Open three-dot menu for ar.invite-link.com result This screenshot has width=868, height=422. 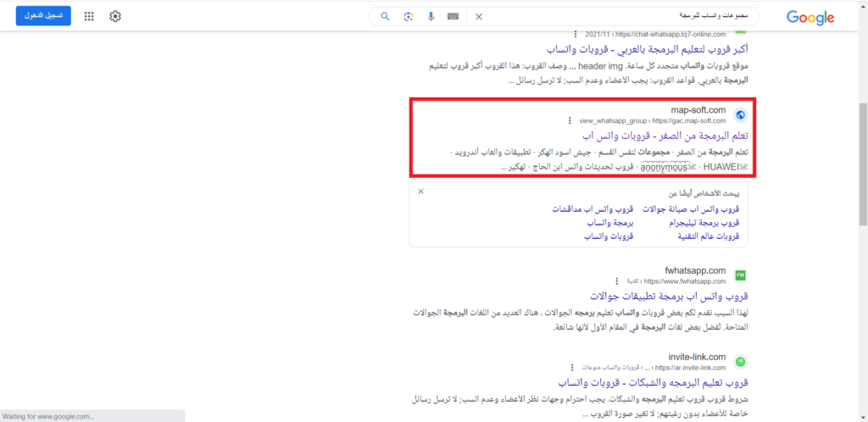(x=572, y=367)
